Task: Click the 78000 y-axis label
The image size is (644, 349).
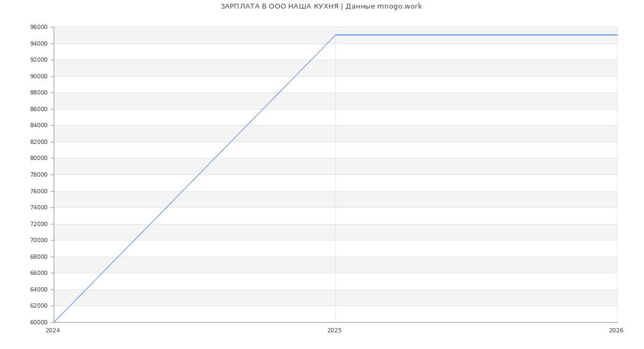Action: pyautogui.click(x=39, y=174)
